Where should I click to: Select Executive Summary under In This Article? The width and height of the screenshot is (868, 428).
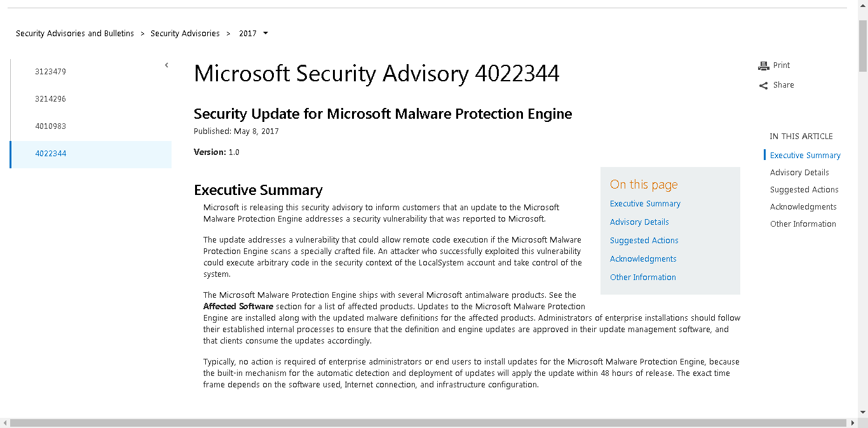pos(805,156)
